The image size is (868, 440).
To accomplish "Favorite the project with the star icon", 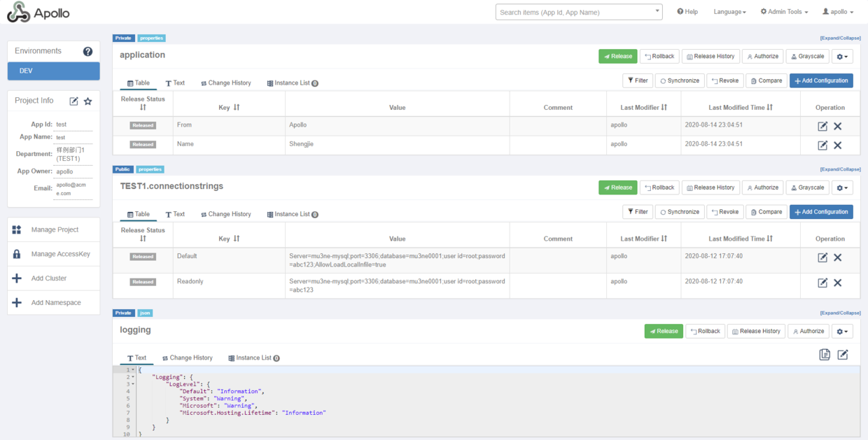I will (x=87, y=101).
